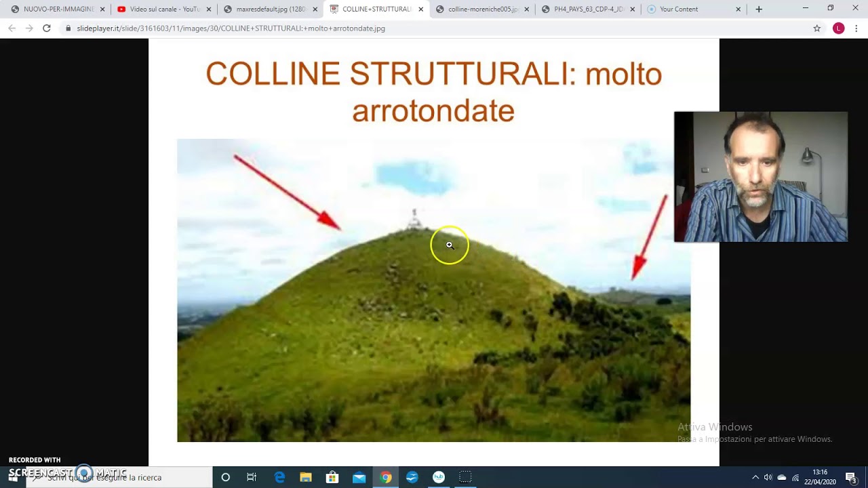This screenshot has width=868, height=488.
Task: Bookmark this page with the star icon
Action: (x=817, y=28)
